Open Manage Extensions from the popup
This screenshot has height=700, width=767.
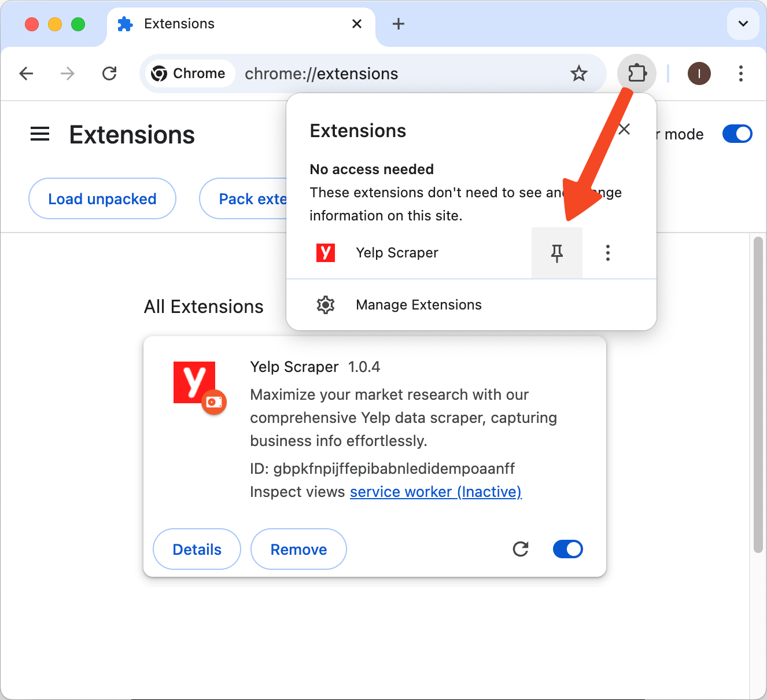pos(471,305)
